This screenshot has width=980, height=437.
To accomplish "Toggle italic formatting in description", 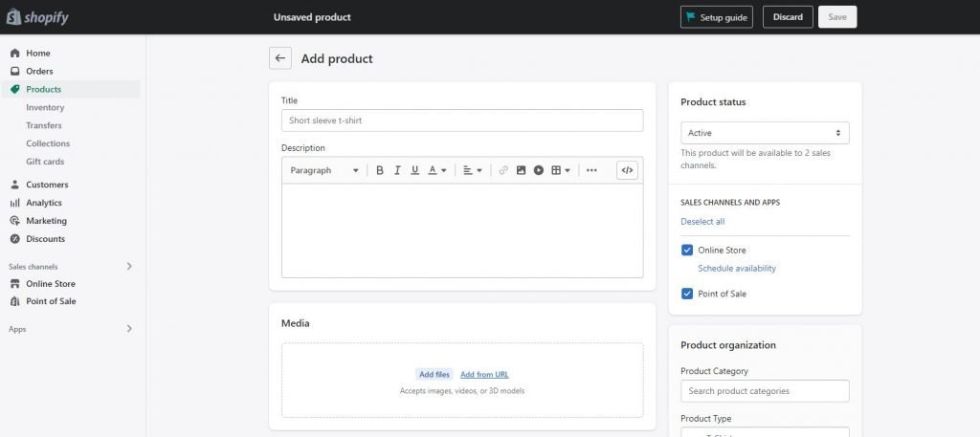I will coord(397,170).
